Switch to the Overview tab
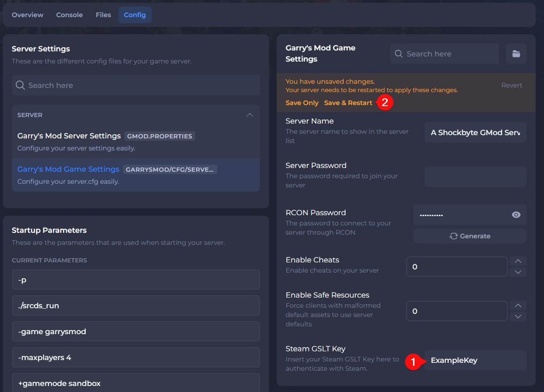This screenshot has height=392, width=544. [28, 15]
